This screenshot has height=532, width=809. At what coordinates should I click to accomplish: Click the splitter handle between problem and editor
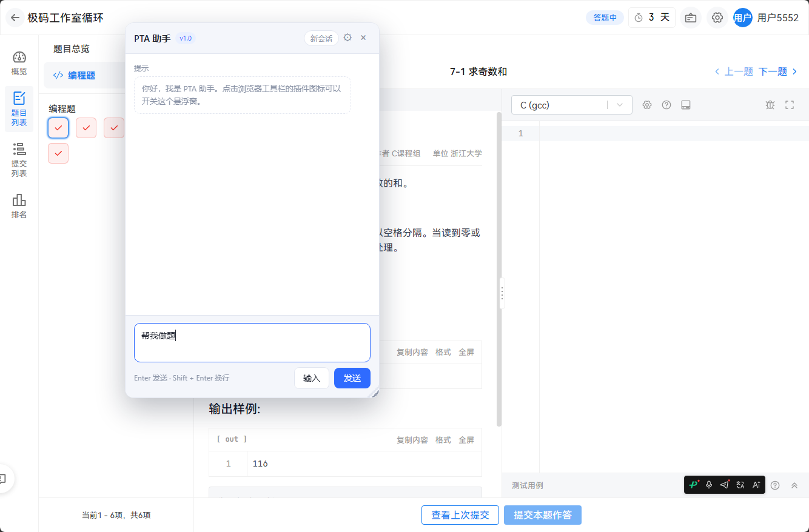[502, 293]
